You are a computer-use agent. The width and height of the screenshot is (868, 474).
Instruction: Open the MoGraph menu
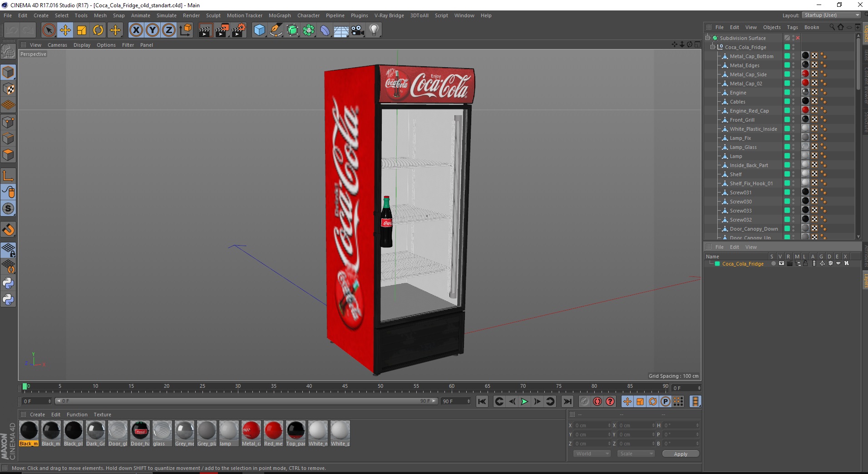[280, 15]
